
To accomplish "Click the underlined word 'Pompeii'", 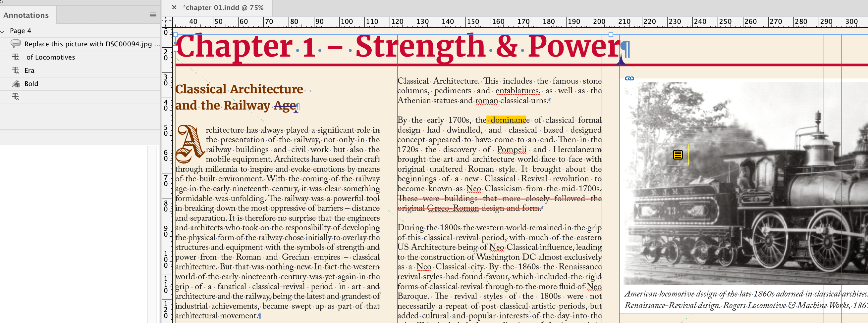I will [512, 149].
